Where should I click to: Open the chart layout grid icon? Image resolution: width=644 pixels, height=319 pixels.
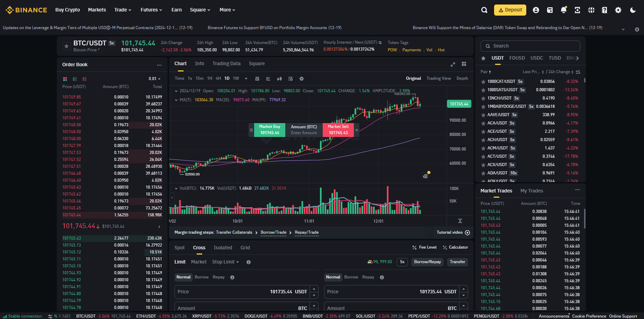click(x=464, y=64)
